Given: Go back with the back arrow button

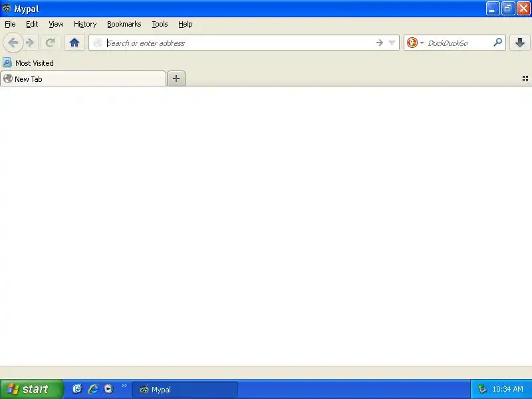Looking at the screenshot, I should (13, 43).
